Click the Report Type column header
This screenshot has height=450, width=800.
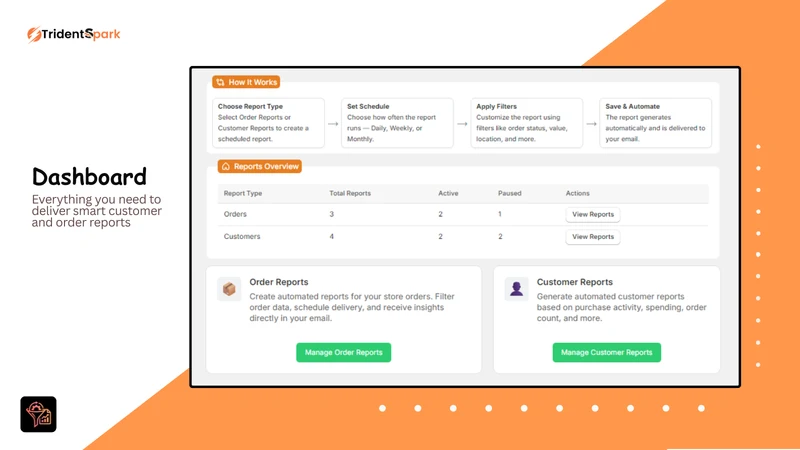(x=243, y=193)
